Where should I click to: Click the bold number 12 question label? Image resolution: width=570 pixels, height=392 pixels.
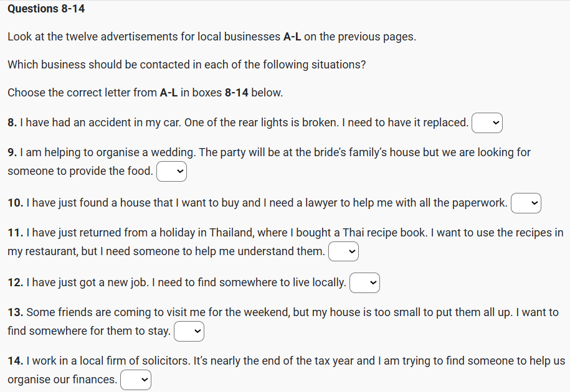tap(15, 283)
